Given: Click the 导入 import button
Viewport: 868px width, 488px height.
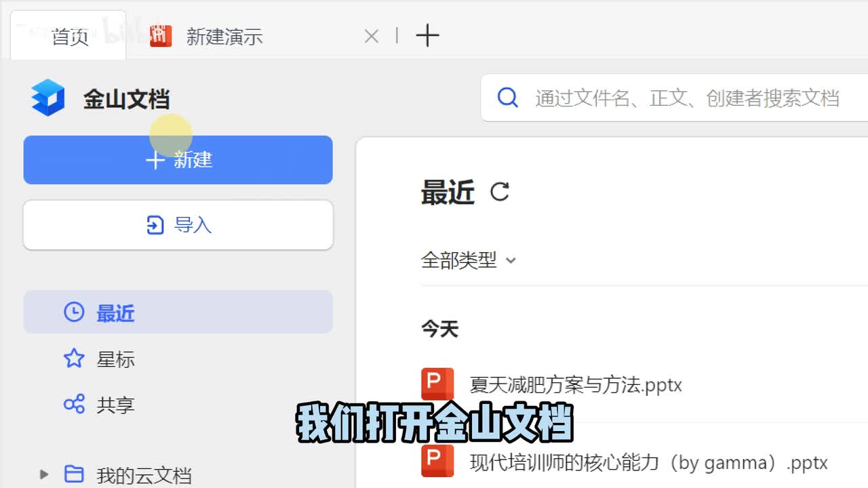Looking at the screenshot, I should [x=178, y=225].
